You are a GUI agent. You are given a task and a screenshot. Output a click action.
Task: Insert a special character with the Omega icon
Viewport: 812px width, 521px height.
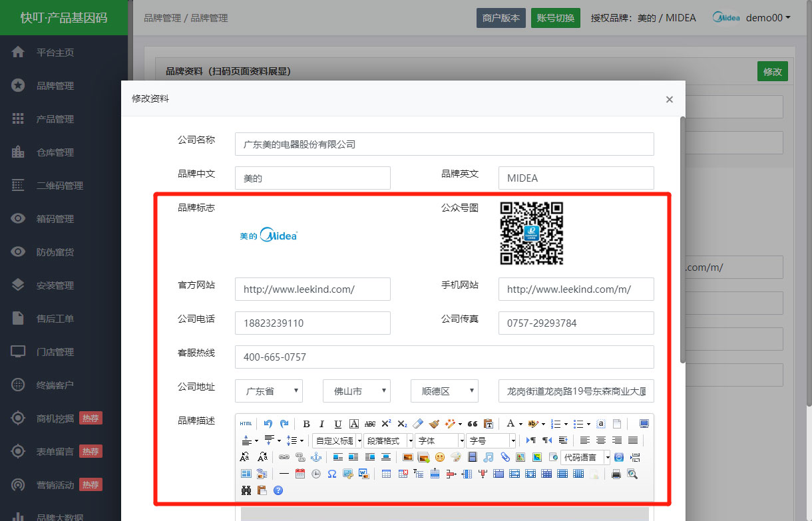click(332, 474)
